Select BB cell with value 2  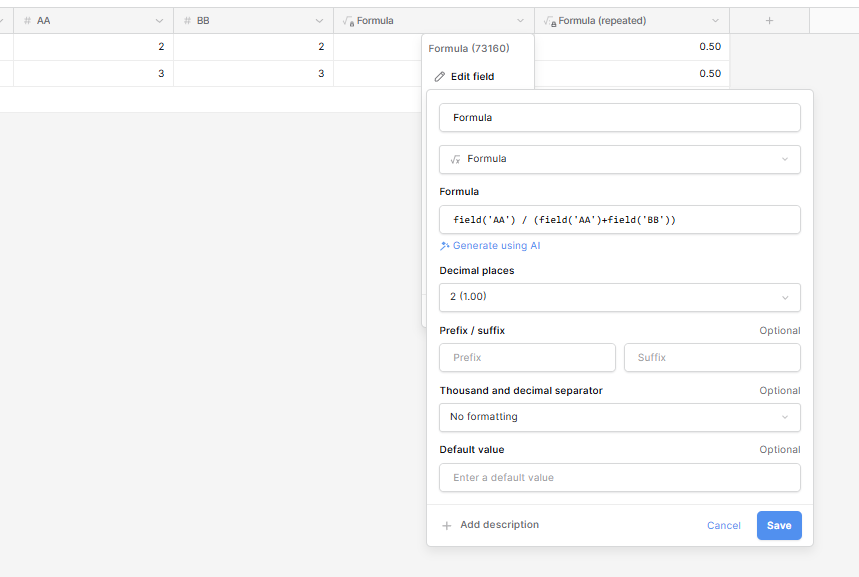click(x=254, y=47)
